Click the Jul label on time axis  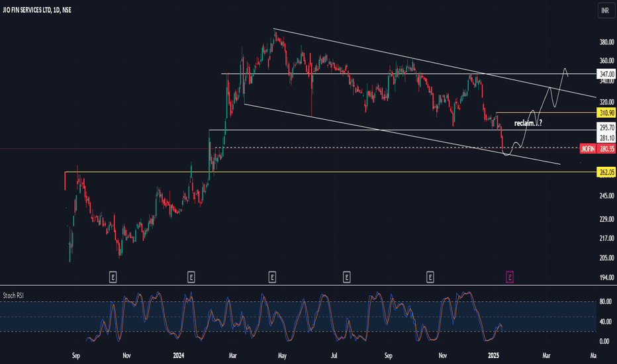pyautogui.click(x=334, y=355)
